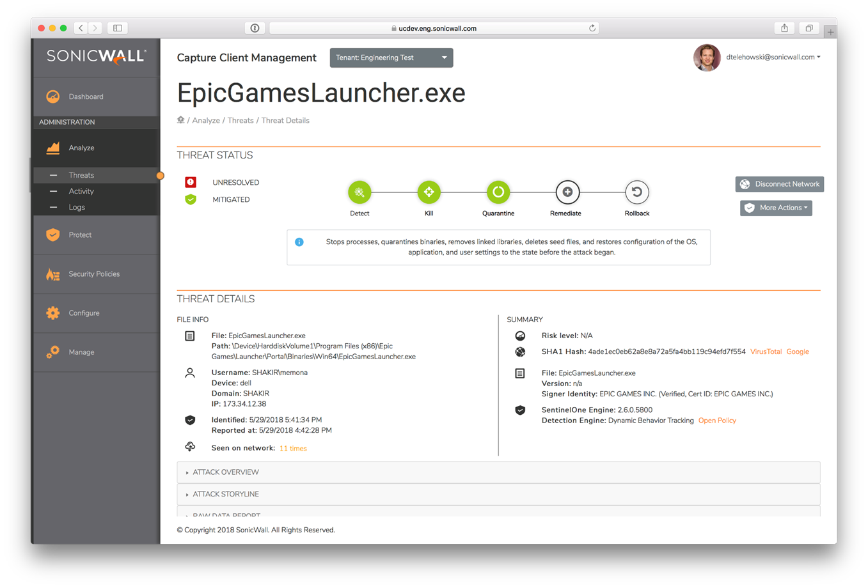Click the Quarantine step icon
The height and width of the screenshot is (588, 868).
pyautogui.click(x=498, y=192)
